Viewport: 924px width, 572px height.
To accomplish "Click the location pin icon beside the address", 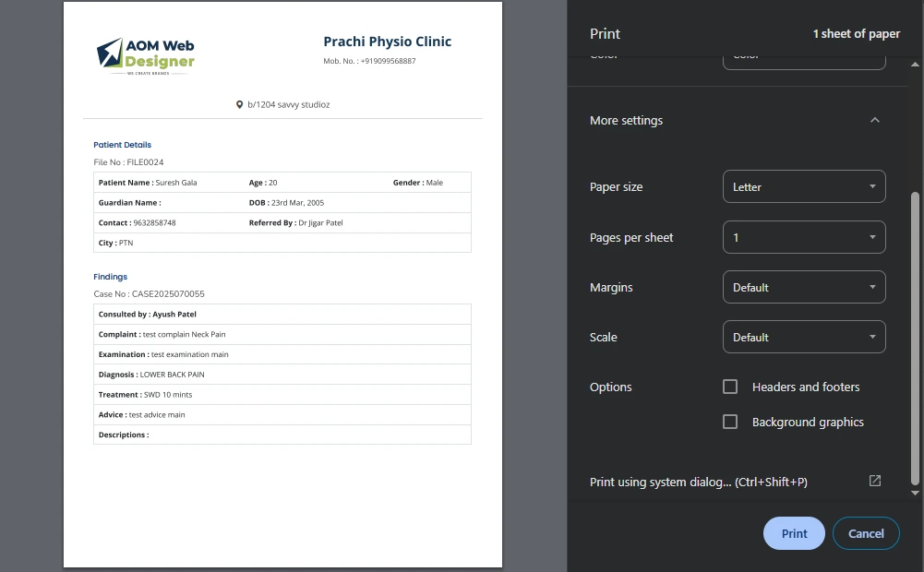I will pyautogui.click(x=239, y=105).
